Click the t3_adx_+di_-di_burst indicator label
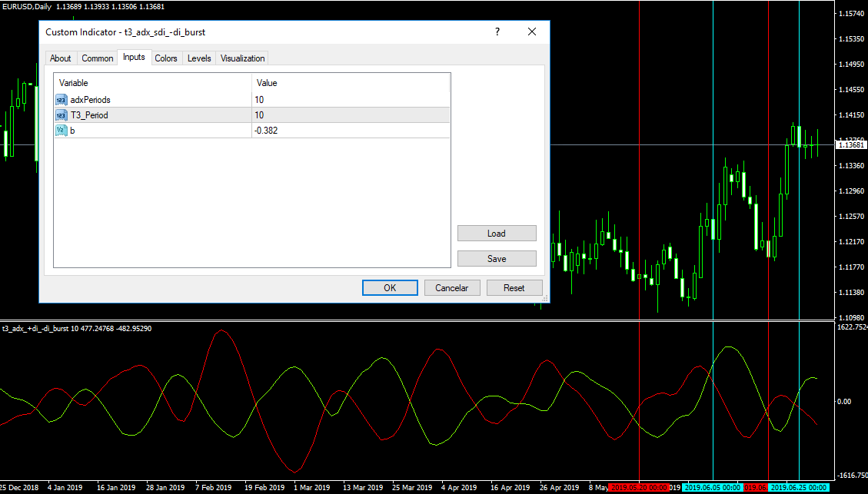 77,329
